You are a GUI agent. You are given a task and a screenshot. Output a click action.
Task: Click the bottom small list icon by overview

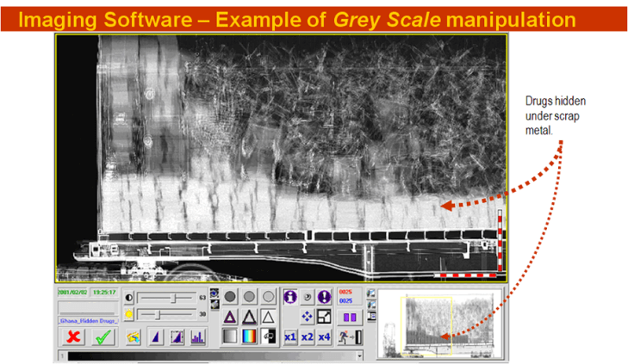371,317
